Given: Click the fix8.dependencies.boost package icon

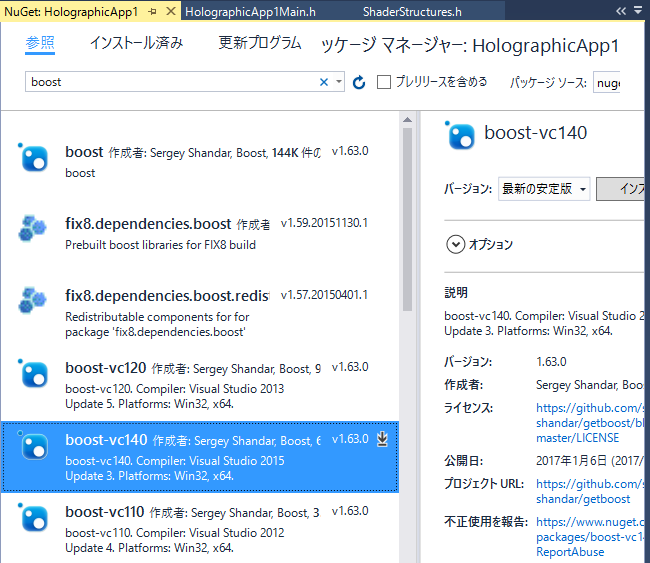Looking at the screenshot, I should click(x=33, y=228).
